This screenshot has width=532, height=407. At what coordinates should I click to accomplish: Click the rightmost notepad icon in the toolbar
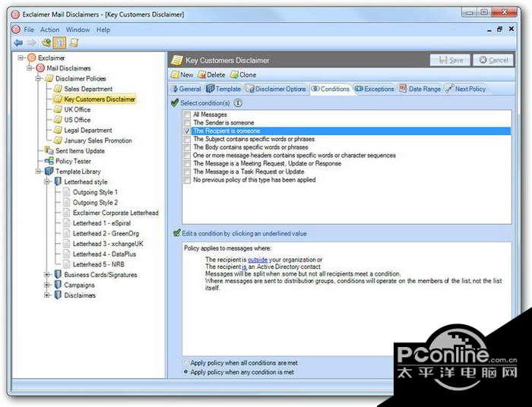[74, 43]
